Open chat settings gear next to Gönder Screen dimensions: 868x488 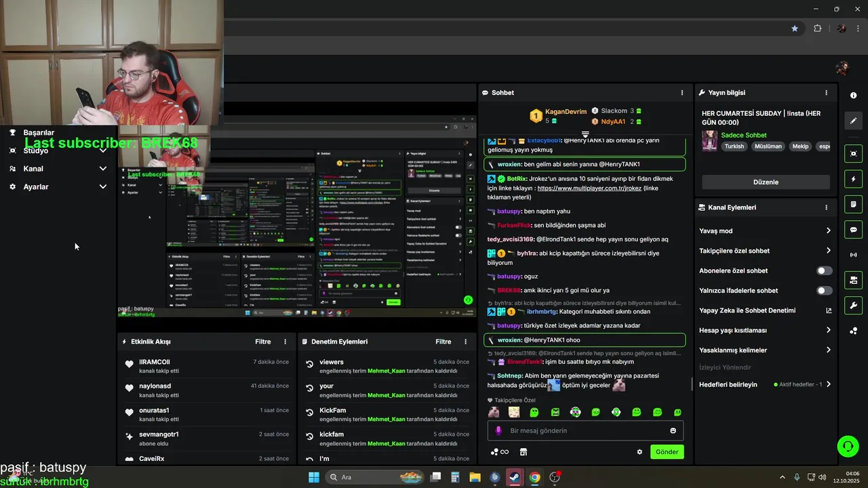pos(639,452)
